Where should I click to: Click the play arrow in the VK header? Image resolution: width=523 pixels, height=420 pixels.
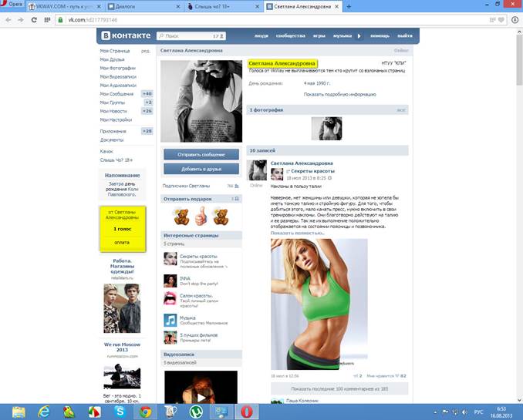(359, 35)
